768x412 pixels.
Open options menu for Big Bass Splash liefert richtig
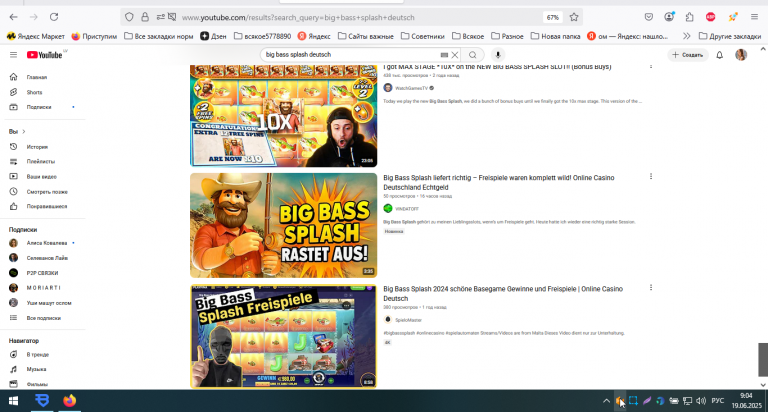coord(651,176)
